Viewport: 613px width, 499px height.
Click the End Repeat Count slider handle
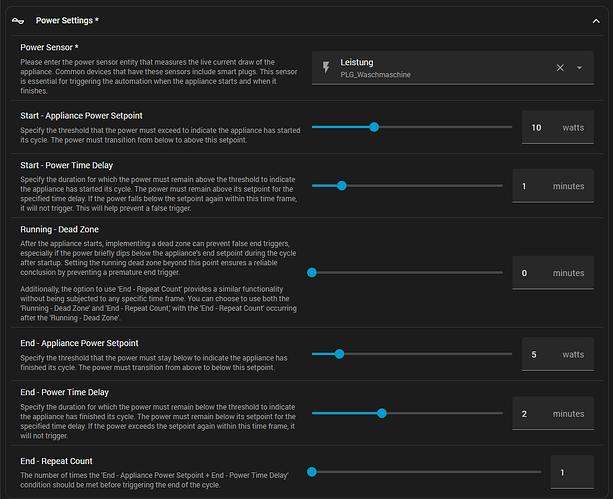click(x=312, y=471)
